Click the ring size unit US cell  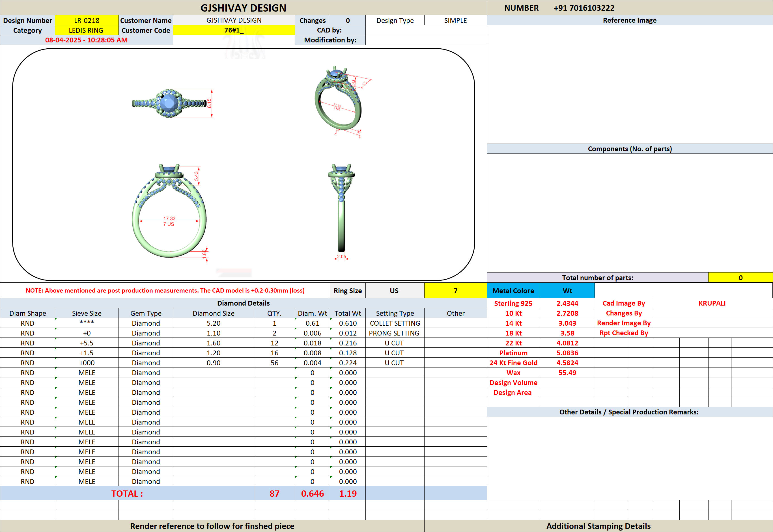click(x=395, y=291)
